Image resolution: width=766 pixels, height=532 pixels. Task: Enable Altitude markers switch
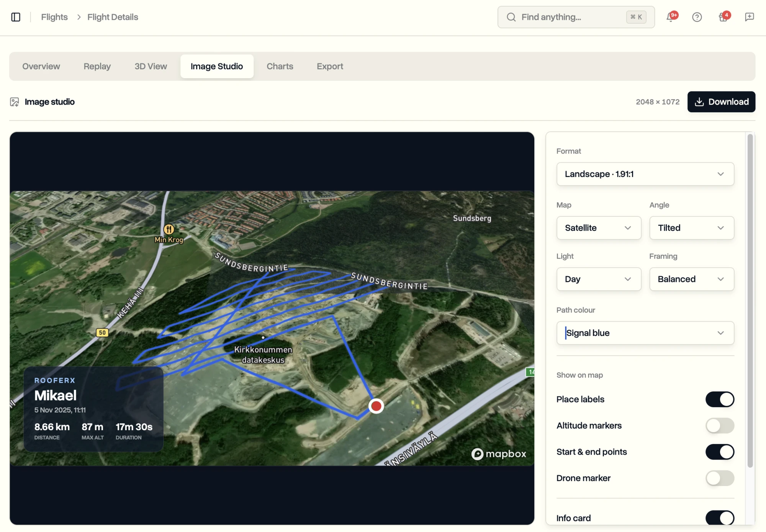[720, 426]
